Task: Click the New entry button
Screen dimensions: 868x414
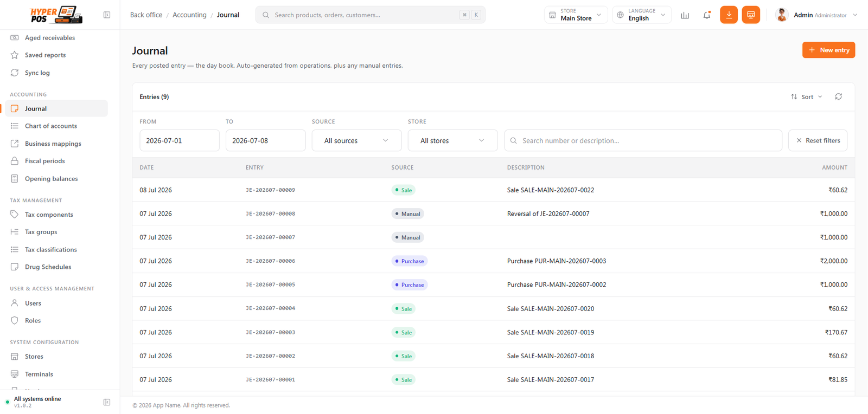Action: [828, 50]
